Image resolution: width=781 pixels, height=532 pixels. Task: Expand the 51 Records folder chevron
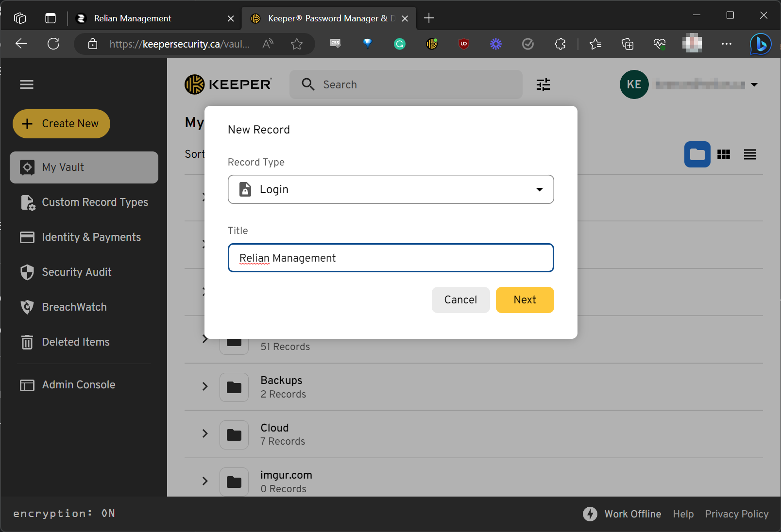[205, 339]
